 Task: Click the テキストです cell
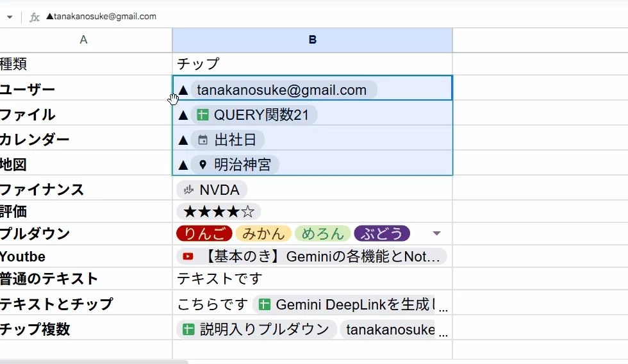[313, 279]
